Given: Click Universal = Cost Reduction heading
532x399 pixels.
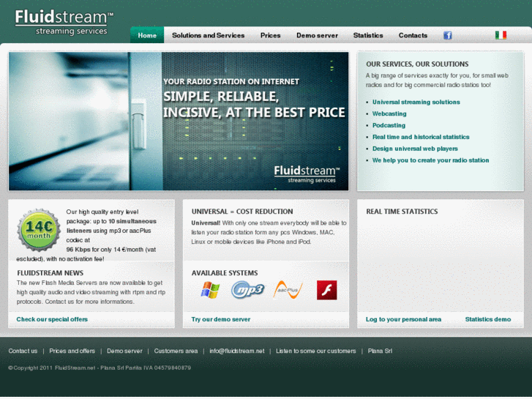Looking at the screenshot, I should (x=242, y=212).
